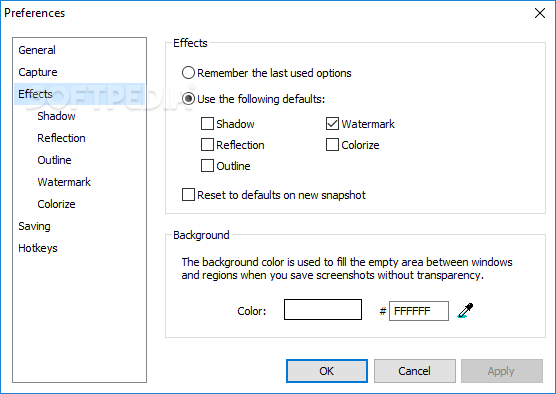Open the Capture preferences section
Viewport: 556px width, 394px height.
[38, 72]
